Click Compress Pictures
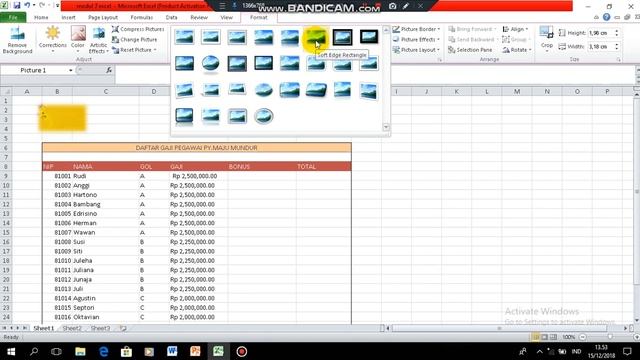This screenshot has height=360, width=640. click(138, 29)
